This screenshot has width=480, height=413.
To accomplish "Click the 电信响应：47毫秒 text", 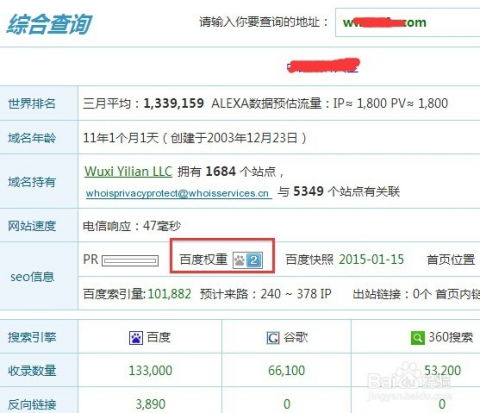I will coord(132,226).
